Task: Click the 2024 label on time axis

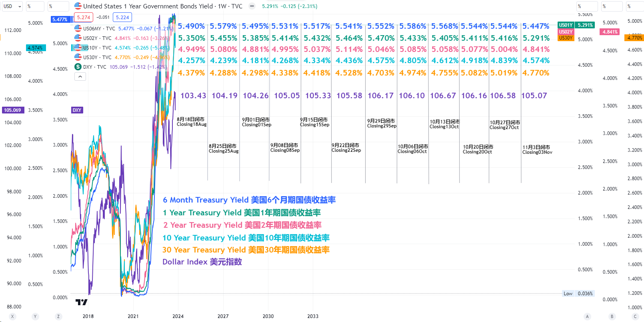Action: tap(178, 316)
